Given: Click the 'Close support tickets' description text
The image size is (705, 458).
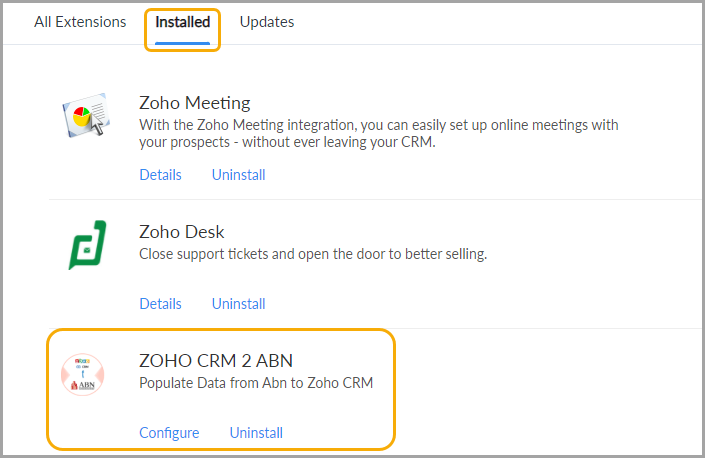Looking at the screenshot, I should [313, 254].
